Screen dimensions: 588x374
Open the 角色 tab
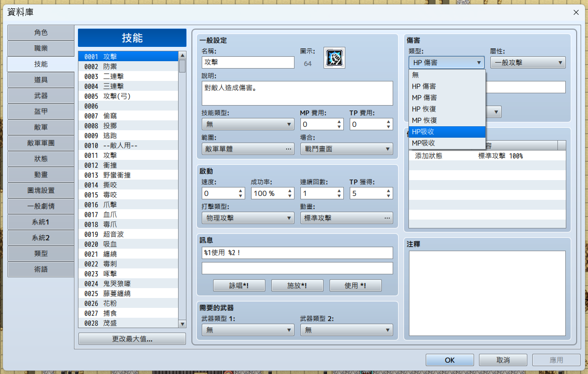(x=41, y=33)
